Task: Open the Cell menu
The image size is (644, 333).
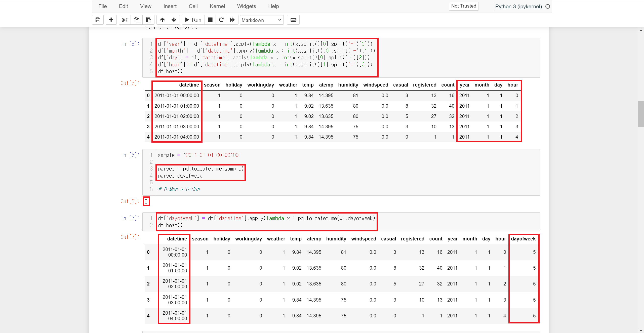Action: (x=193, y=6)
